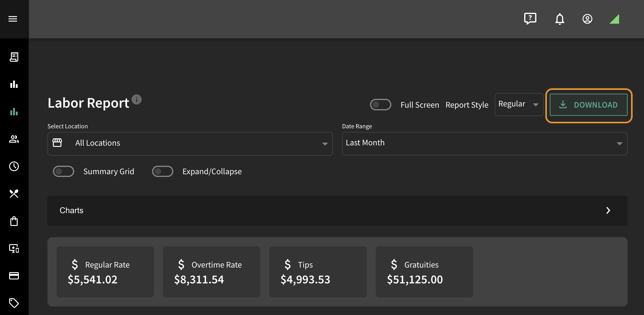Enable the Summary Grid toggle
This screenshot has height=315, width=644.
tap(64, 171)
